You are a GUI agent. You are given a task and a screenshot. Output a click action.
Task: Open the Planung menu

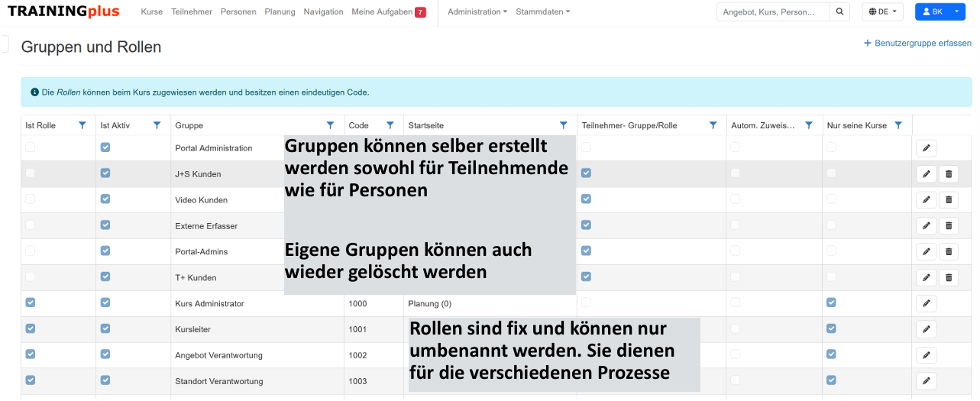280,12
